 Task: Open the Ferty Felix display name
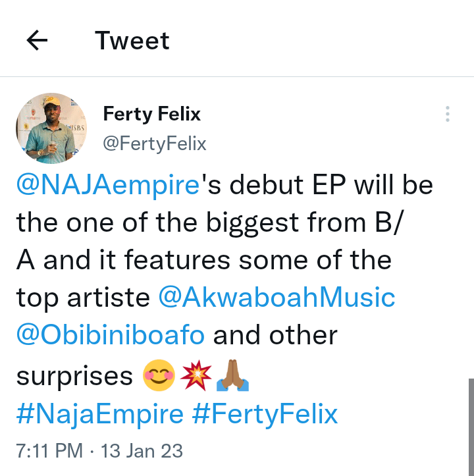click(152, 114)
